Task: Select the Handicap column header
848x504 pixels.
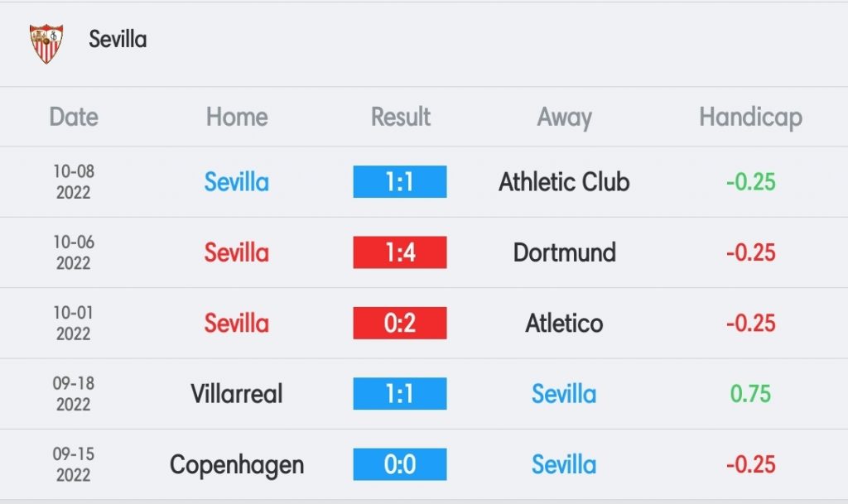Action: (750, 118)
